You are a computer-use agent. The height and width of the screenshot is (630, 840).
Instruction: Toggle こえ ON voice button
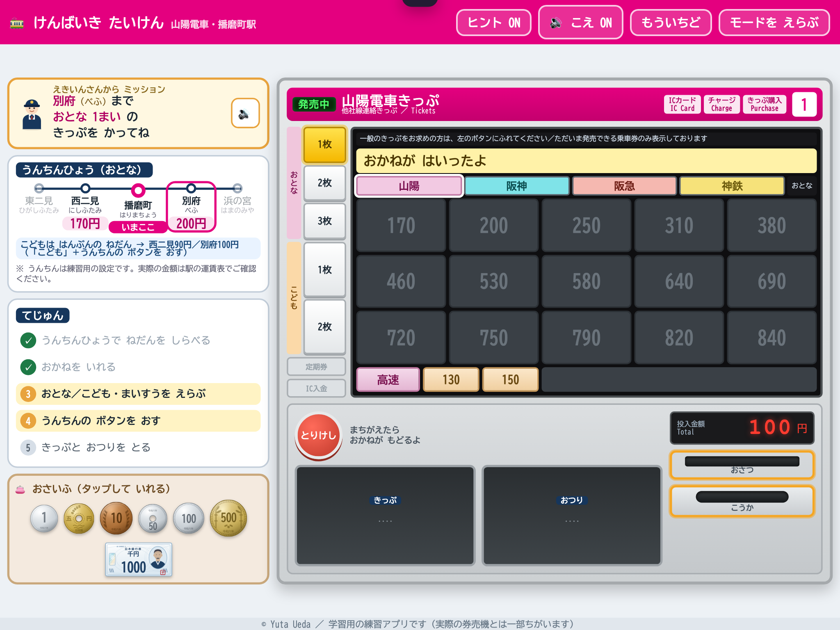[581, 23]
